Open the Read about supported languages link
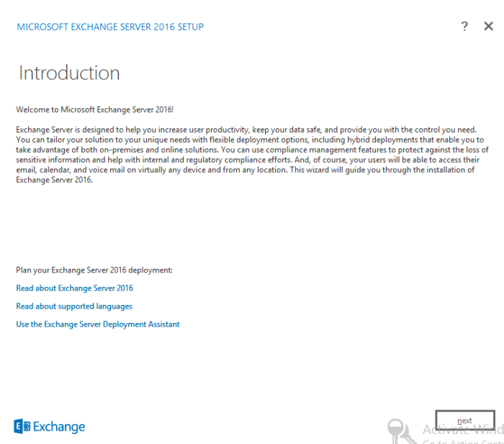The image size is (504, 444). [x=74, y=306]
